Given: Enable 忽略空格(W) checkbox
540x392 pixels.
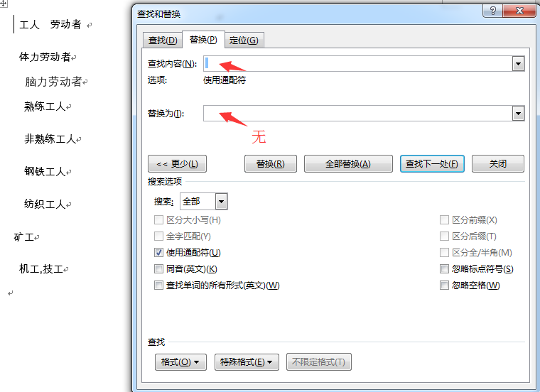Looking at the screenshot, I should pos(444,285).
